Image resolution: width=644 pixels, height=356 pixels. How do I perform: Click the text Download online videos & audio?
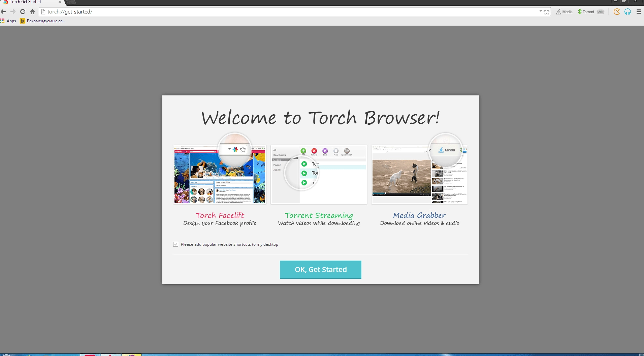pos(420,223)
